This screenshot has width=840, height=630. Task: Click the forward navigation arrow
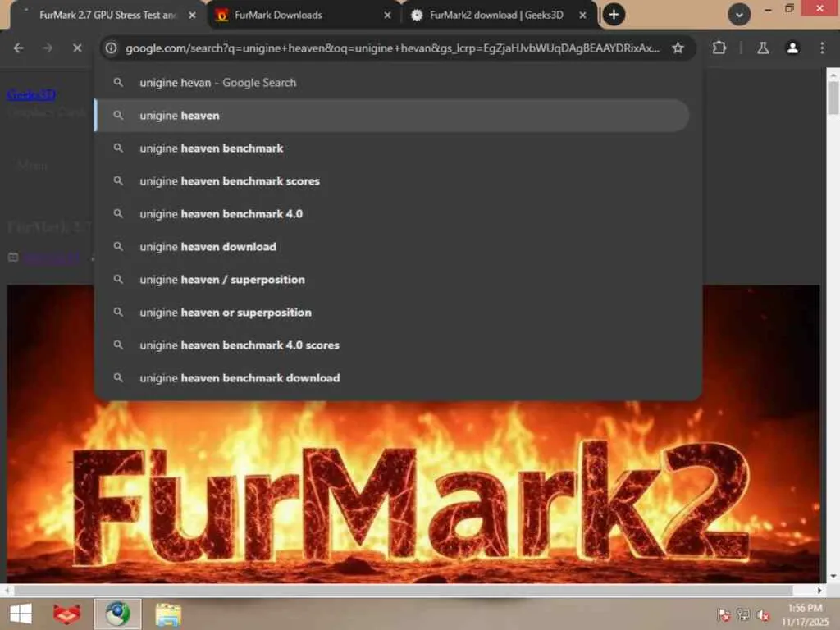pyautogui.click(x=48, y=48)
